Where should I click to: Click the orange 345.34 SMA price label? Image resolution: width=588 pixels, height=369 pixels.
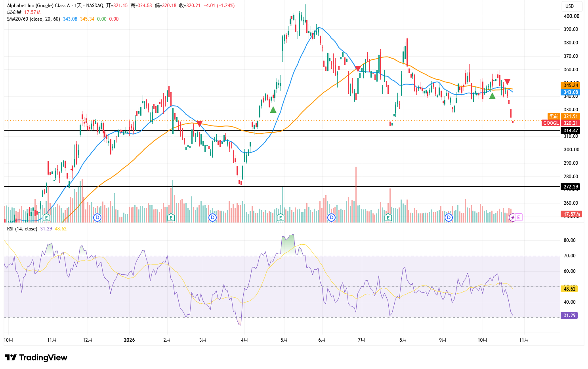(571, 86)
